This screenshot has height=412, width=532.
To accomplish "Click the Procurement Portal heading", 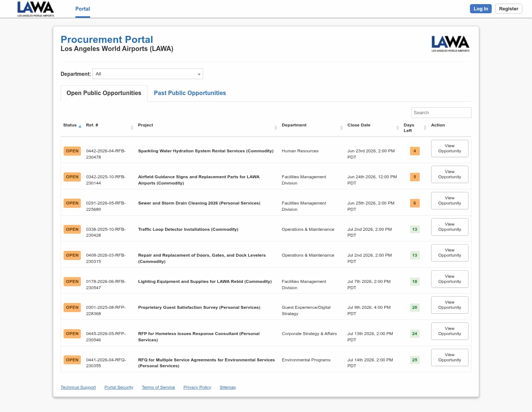I will pos(107,40).
